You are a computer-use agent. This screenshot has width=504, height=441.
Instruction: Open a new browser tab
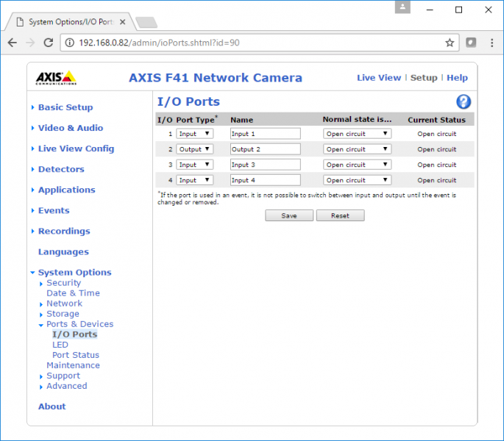tap(146, 23)
